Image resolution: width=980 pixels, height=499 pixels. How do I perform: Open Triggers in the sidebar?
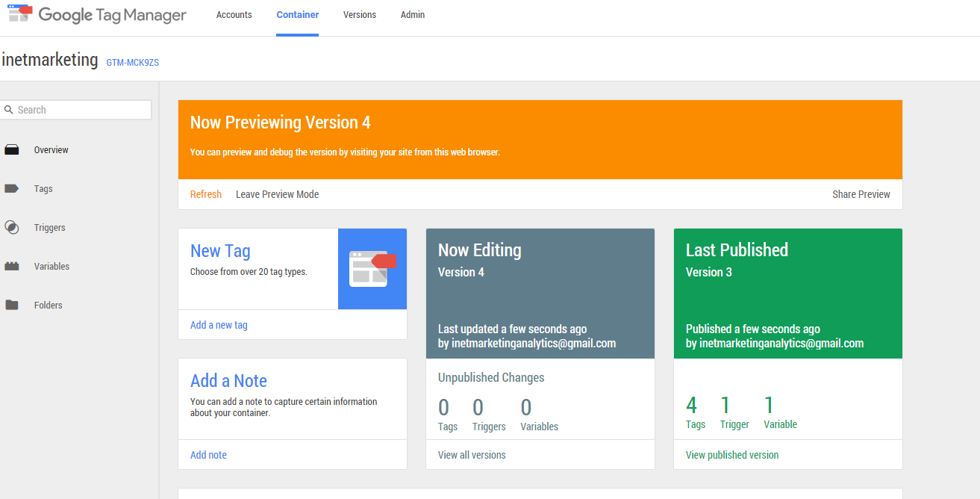[x=49, y=228]
